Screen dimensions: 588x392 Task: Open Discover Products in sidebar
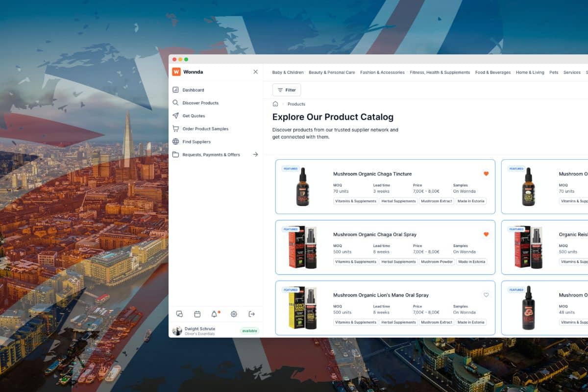click(x=200, y=103)
